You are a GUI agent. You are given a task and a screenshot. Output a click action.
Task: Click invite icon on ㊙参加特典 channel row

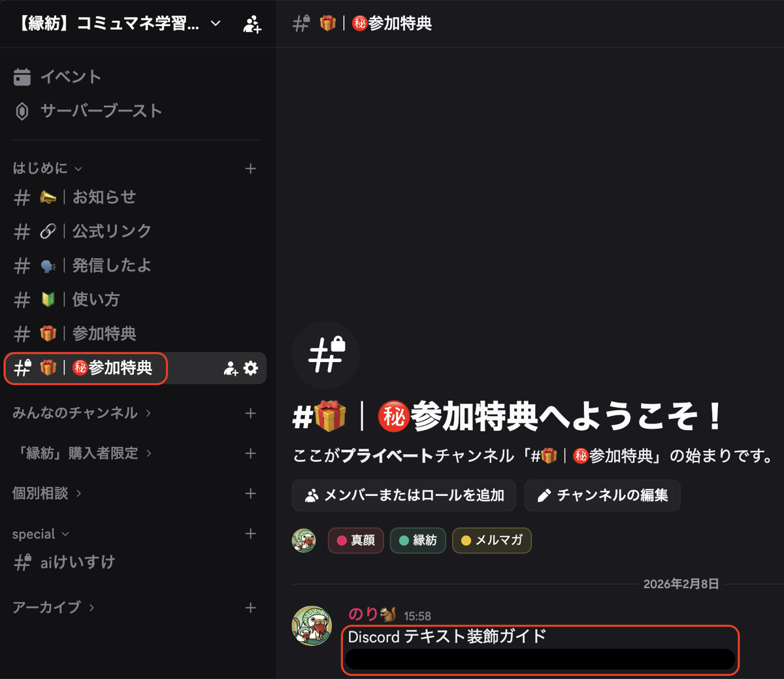pos(230,369)
